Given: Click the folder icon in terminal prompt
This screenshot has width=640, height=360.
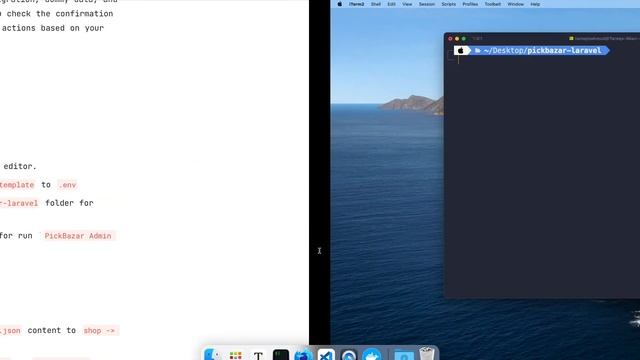Looking at the screenshot, I should tap(478, 51).
